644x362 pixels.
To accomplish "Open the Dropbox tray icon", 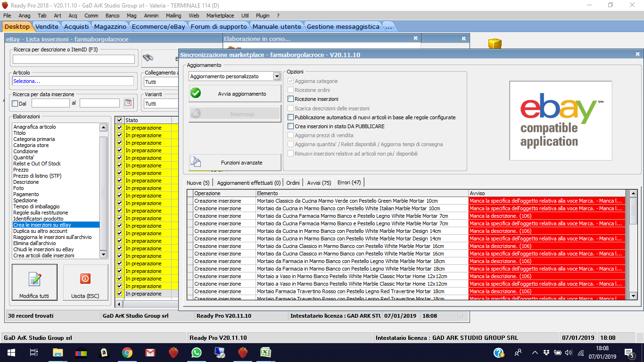I will [x=546, y=353].
